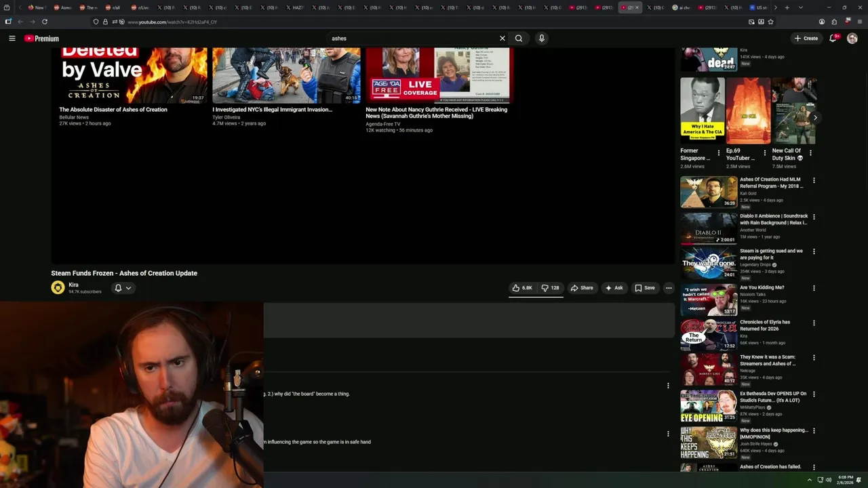The height and width of the screenshot is (488, 868).
Task: Open options on 'safe hand' comment
Action: pyautogui.click(x=668, y=434)
